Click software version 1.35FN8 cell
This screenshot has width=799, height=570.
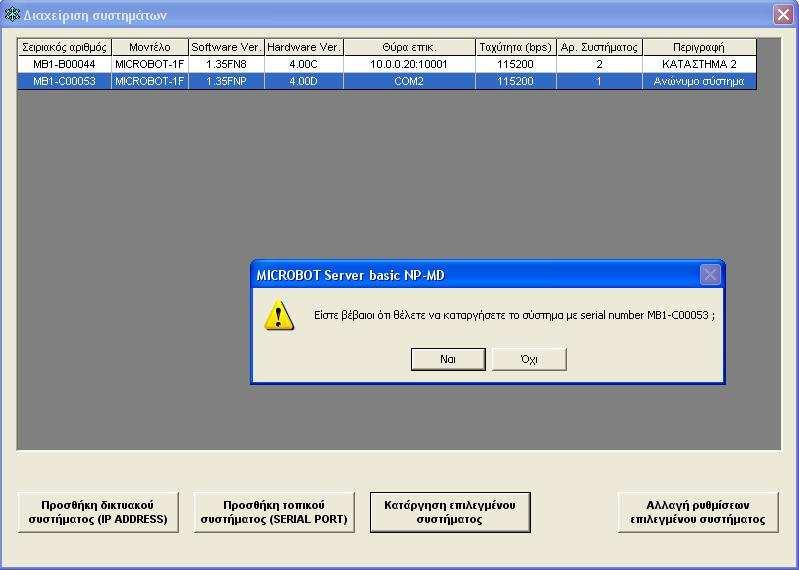pyautogui.click(x=226, y=64)
